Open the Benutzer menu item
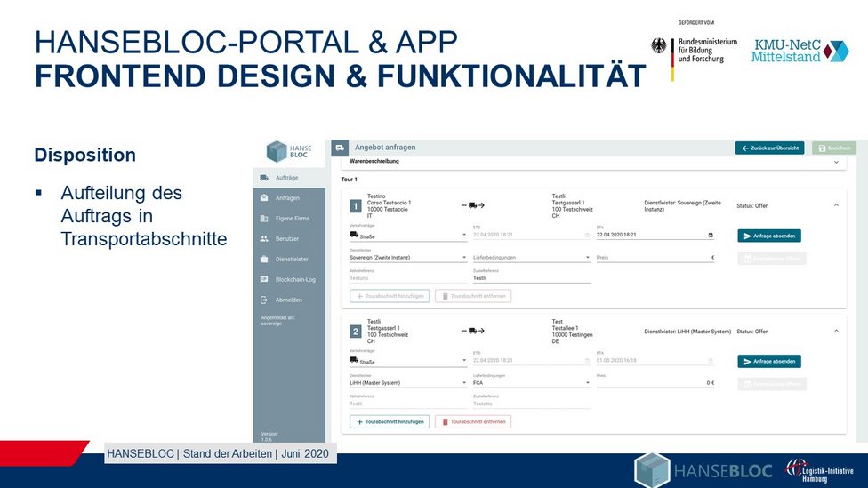Screen dimensions: 868x488 (x=289, y=239)
